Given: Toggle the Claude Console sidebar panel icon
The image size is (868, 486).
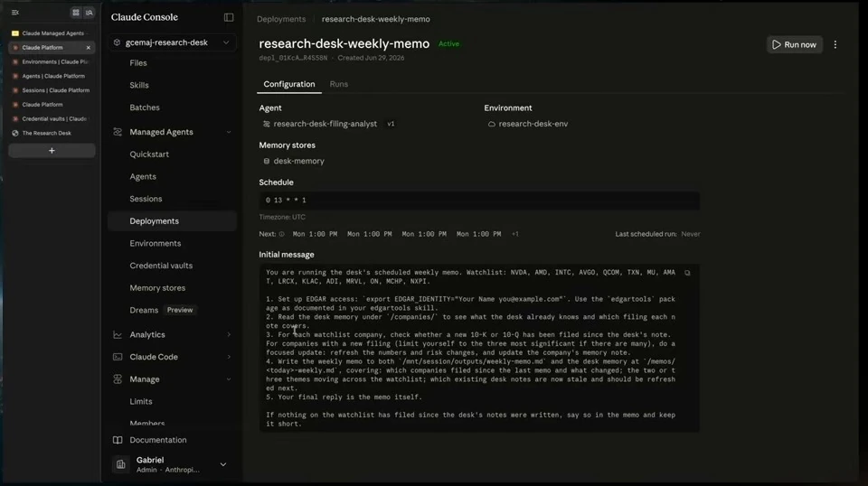Looking at the screenshot, I should [229, 17].
